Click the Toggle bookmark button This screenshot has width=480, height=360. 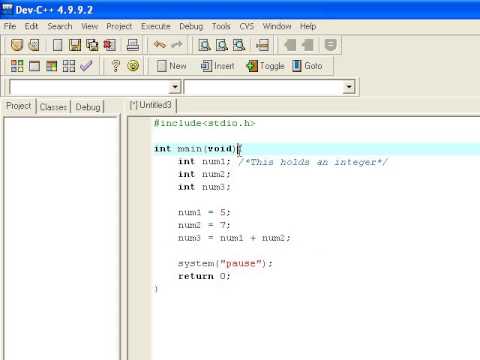click(265, 66)
